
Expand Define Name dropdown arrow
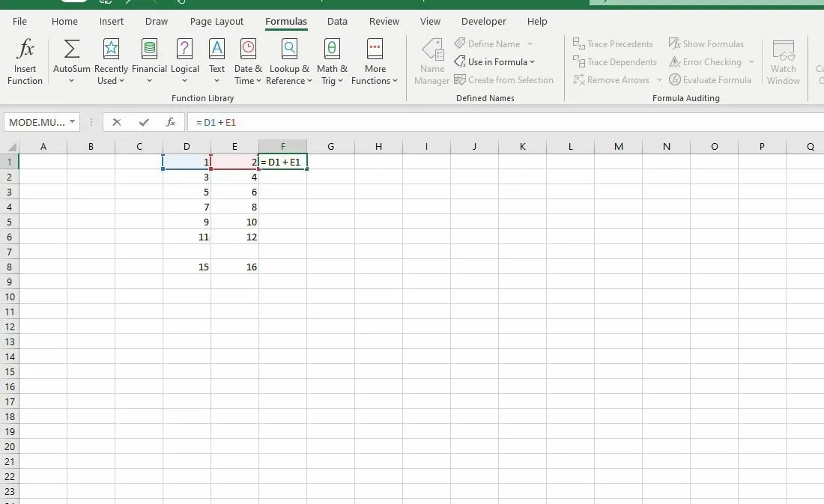click(x=530, y=43)
